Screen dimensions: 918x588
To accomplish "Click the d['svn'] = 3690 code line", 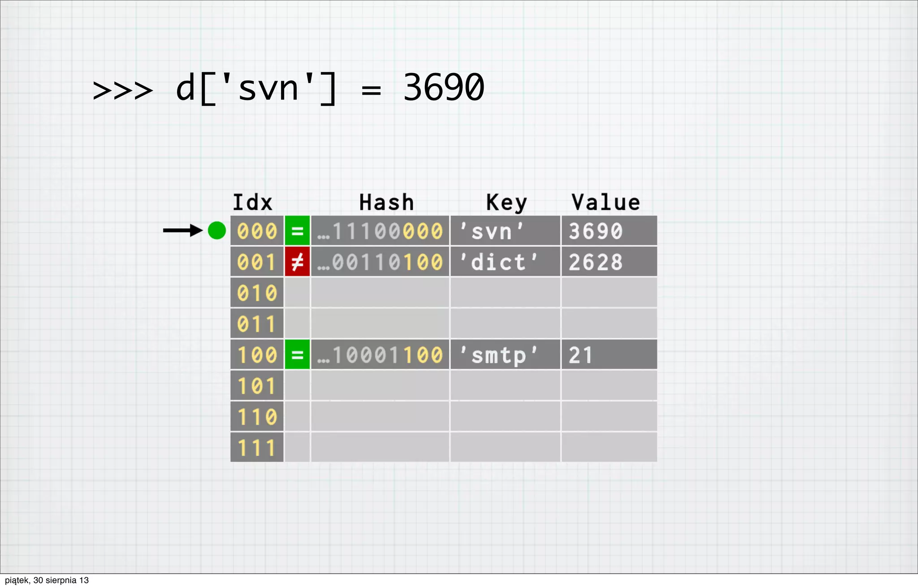I will pyautogui.click(x=288, y=88).
